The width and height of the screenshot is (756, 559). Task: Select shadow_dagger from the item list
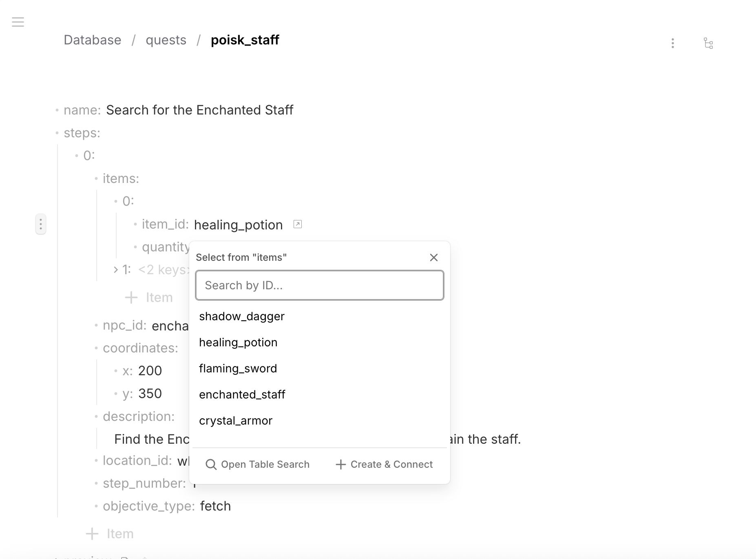(241, 316)
